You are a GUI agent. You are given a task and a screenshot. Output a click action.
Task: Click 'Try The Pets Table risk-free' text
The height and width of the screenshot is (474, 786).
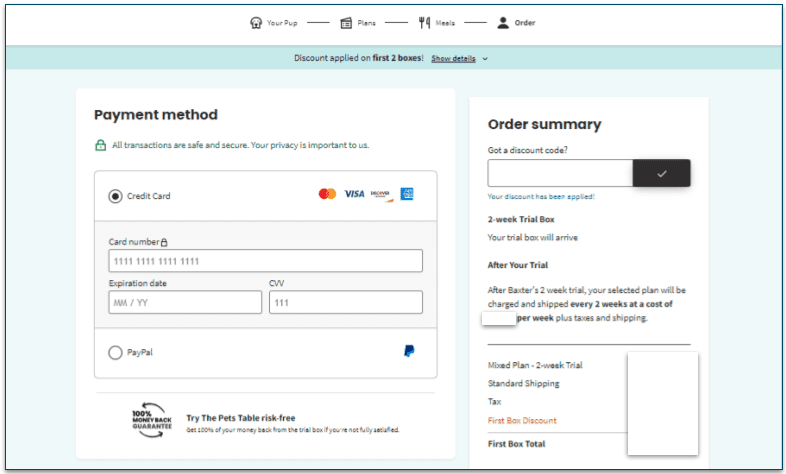pos(241,418)
